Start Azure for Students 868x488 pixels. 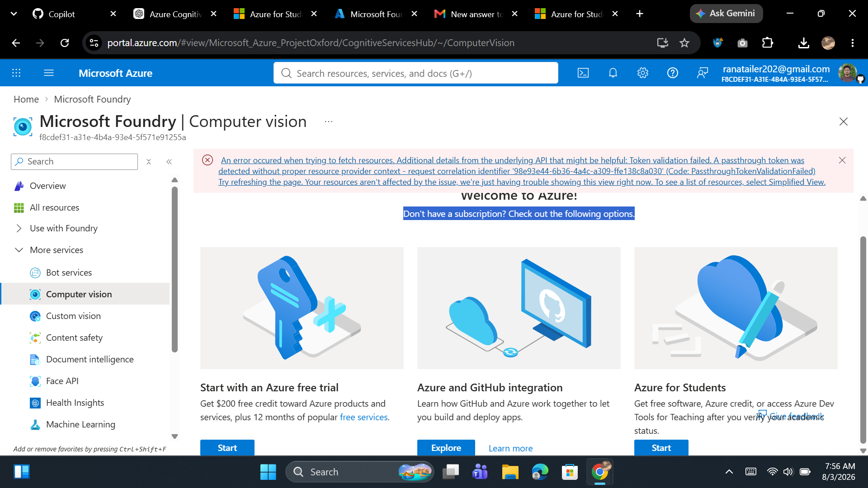click(x=661, y=448)
